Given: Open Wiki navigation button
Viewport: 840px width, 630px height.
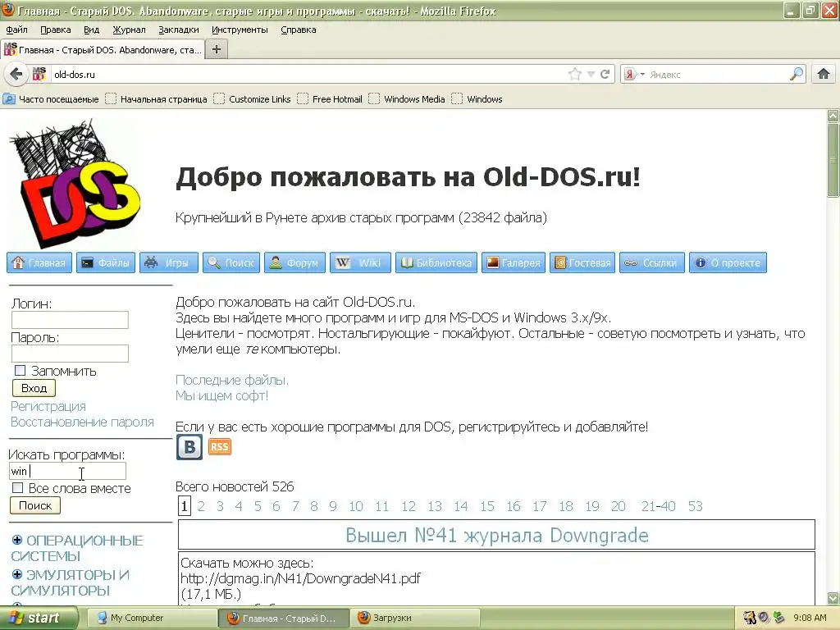Looking at the screenshot, I should (x=360, y=262).
